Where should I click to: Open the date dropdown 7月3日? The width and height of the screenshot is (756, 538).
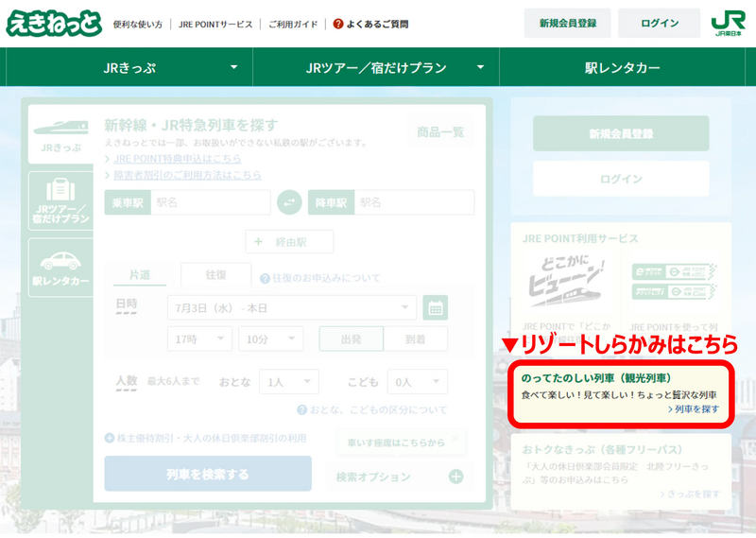pos(291,308)
